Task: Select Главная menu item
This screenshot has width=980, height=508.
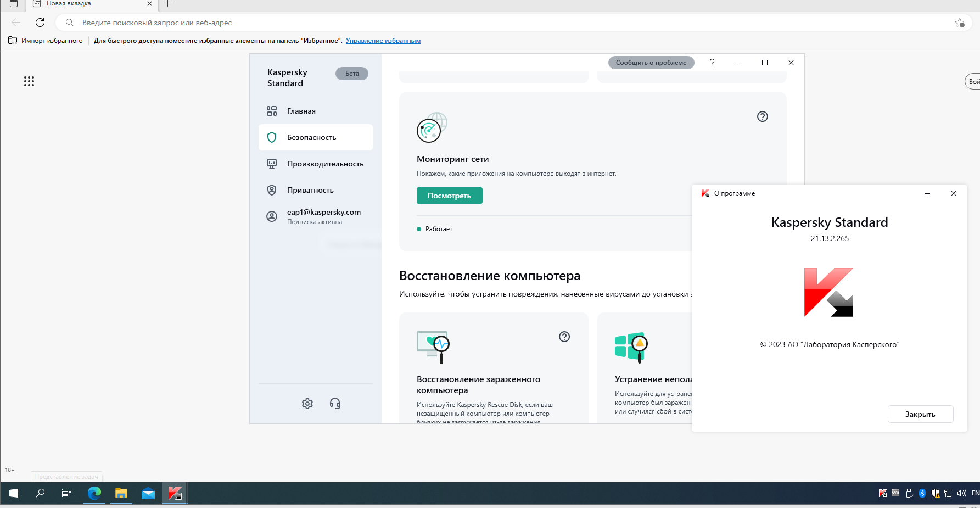Action: (x=316, y=111)
